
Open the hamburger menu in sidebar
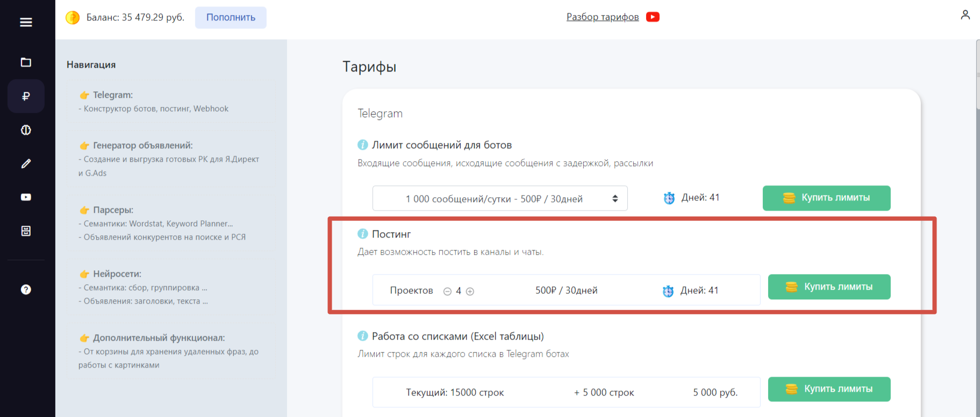tap(26, 22)
